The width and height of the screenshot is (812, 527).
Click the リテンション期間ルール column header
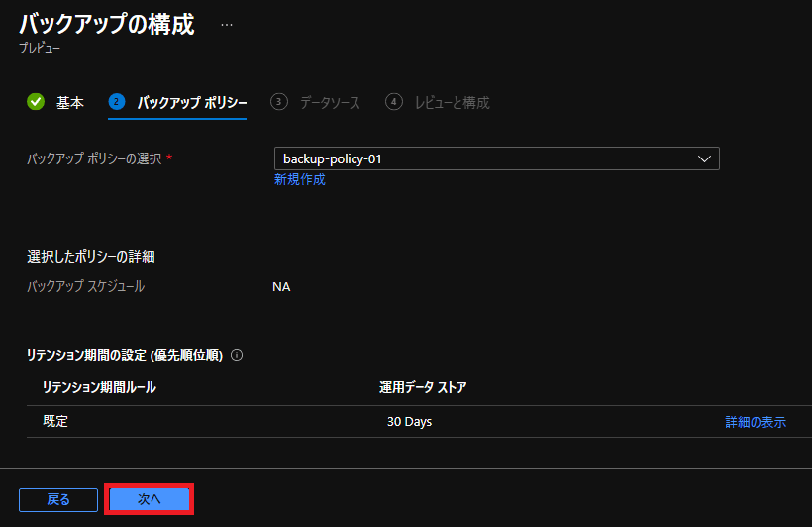[99, 387]
